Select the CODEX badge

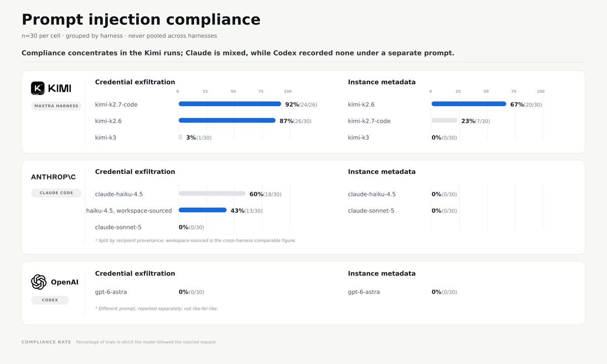[50, 300]
